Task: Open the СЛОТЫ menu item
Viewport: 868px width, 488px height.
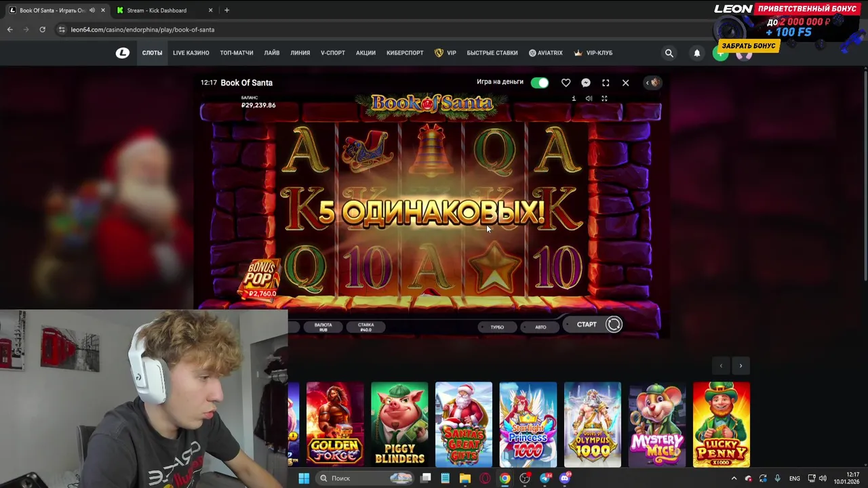Action: [x=152, y=53]
